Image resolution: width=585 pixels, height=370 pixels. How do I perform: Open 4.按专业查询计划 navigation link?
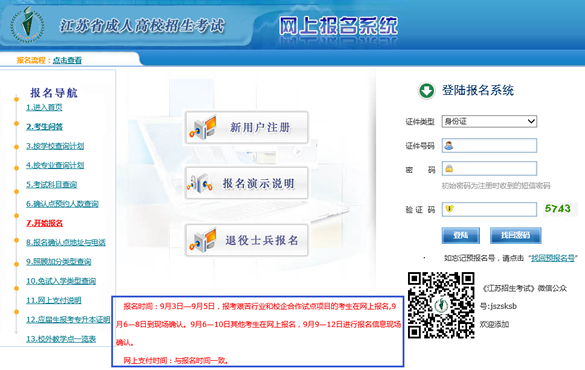[55, 165]
